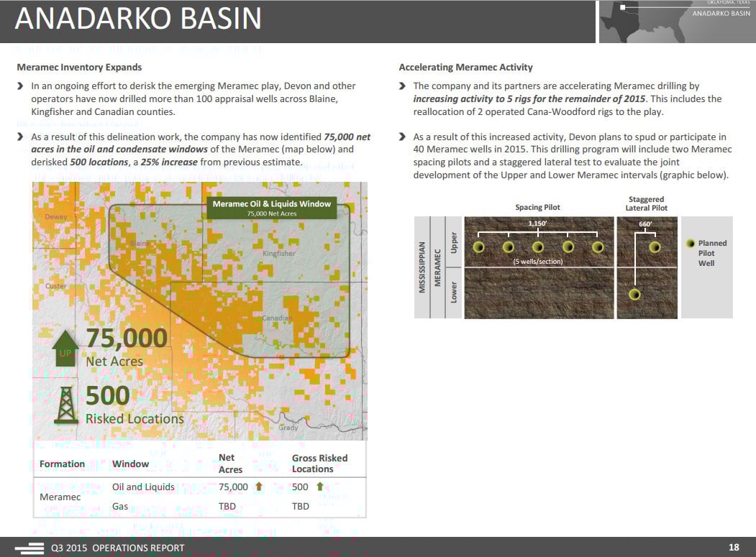Select the Lower Meramec staggered pilot well
The height and width of the screenshot is (557, 756).
634,295
